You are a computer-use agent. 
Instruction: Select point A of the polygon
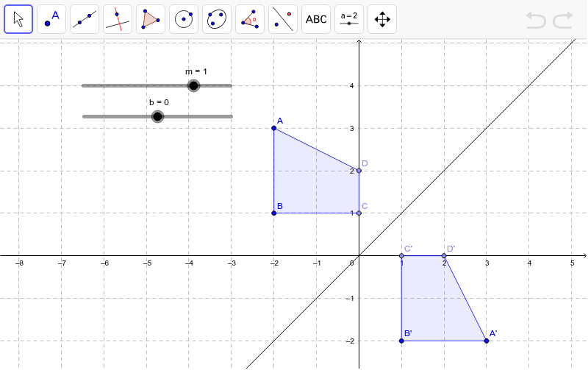click(x=273, y=128)
